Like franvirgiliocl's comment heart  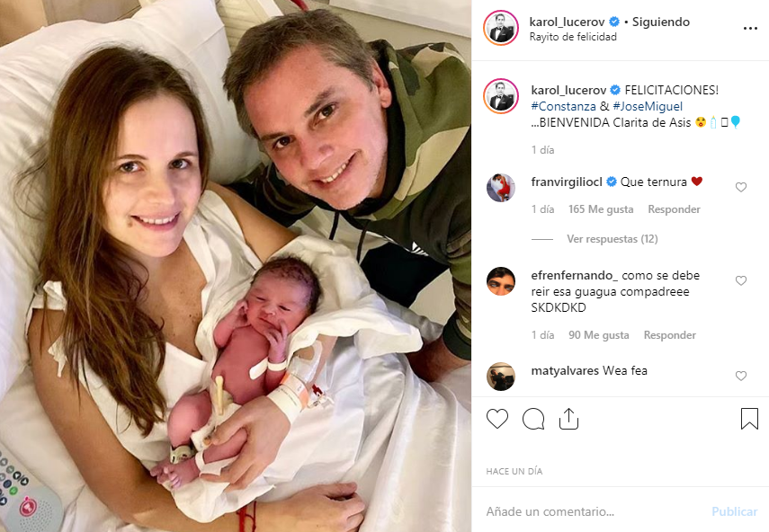(740, 187)
